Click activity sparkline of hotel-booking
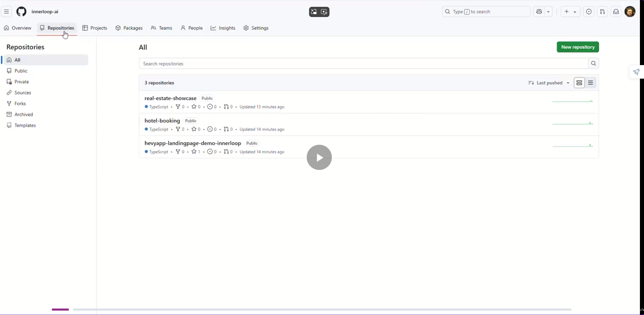The image size is (644, 315). coord(573,123)
